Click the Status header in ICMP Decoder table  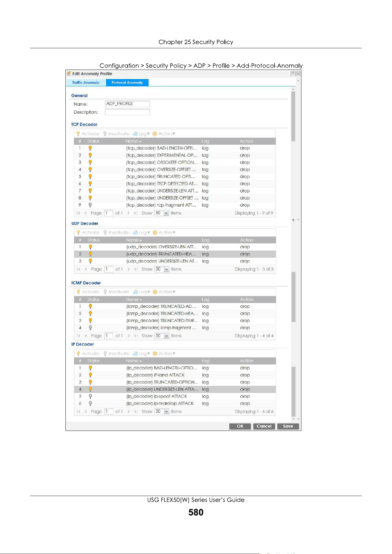click(x=94, y=299)
